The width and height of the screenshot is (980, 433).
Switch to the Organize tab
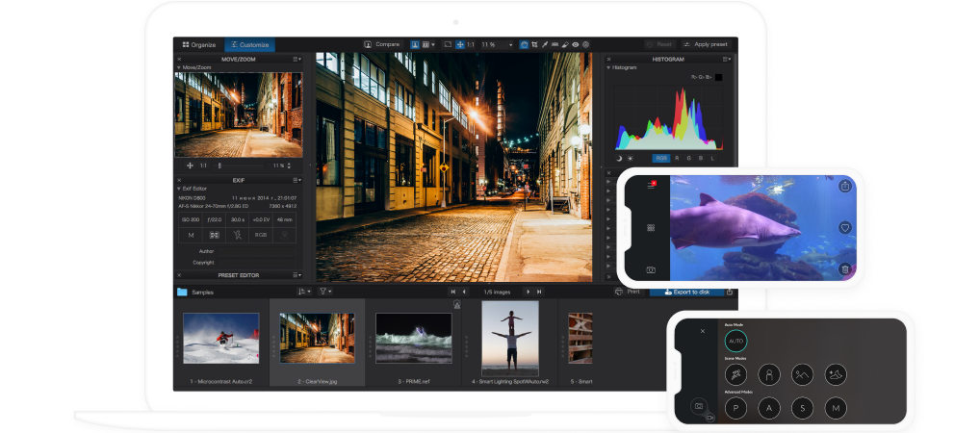tap(198, 45)
